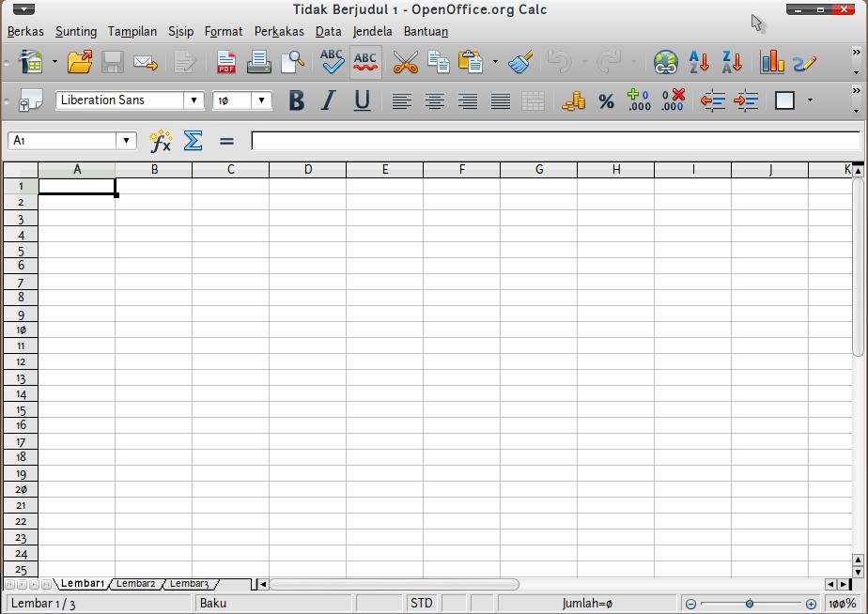Open the Function Wizard
This screenshot has height=614, width=868.
[x=161, y=141]
